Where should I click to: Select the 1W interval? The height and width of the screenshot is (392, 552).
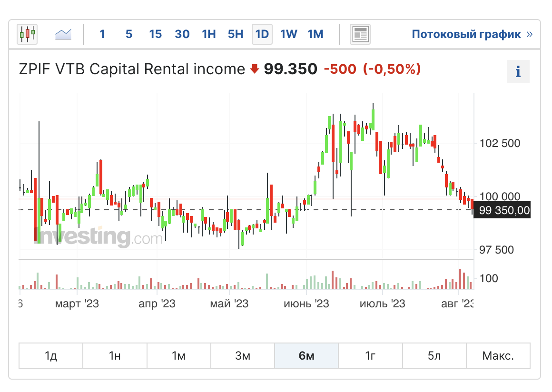pyautogui.click(x=289, y=34)
